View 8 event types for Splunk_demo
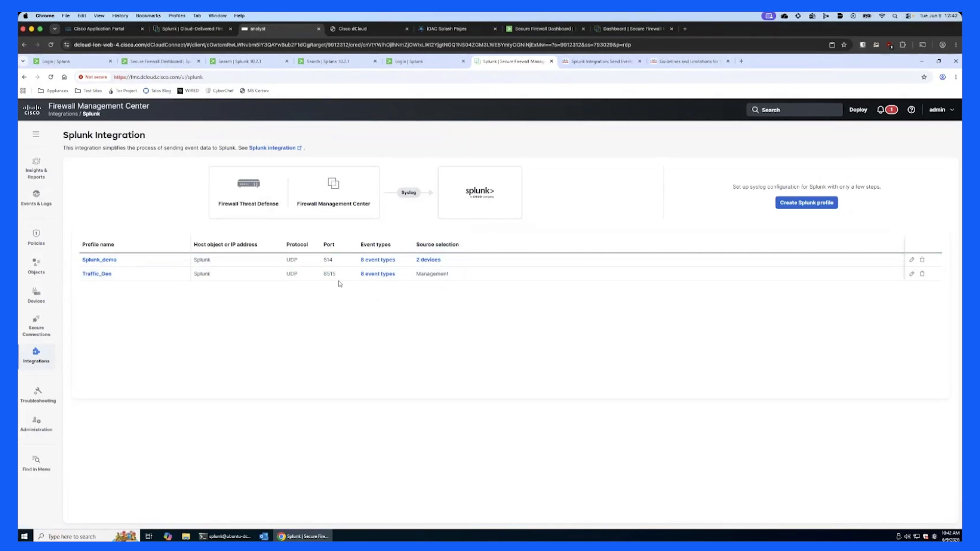The width and height of the screenshot is (980, 551). click(378, 260)
